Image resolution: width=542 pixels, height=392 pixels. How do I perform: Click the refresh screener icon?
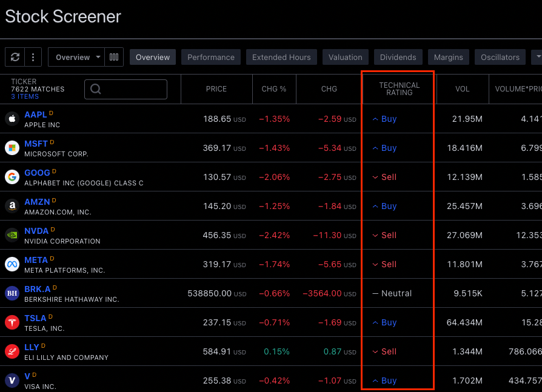[x=15, y=57]
